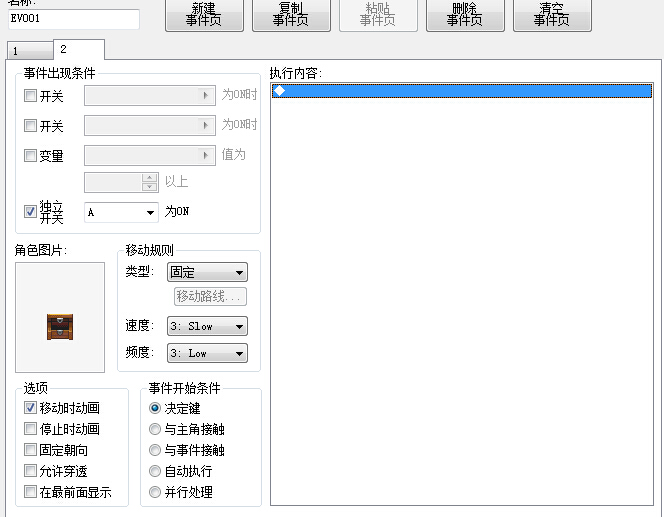Enable 在最前面显示 option
The height and width of the screenshot is (517, 664).
click(30, 492)
